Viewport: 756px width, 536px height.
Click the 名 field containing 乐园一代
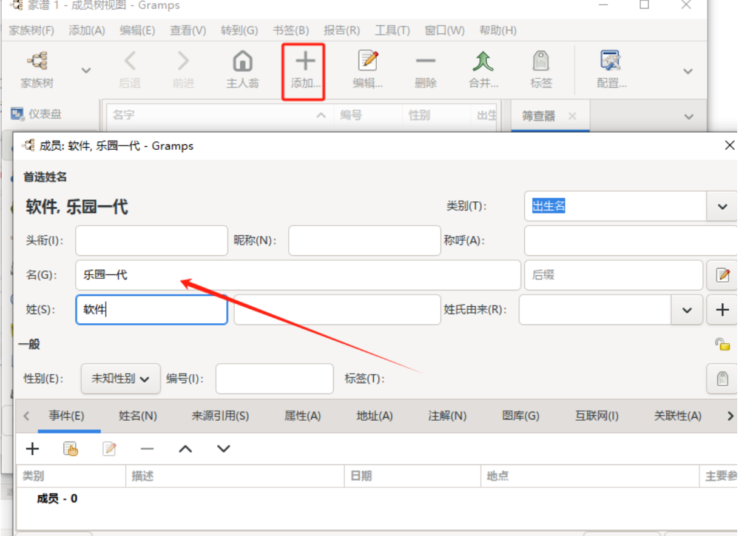coord(299,275)
